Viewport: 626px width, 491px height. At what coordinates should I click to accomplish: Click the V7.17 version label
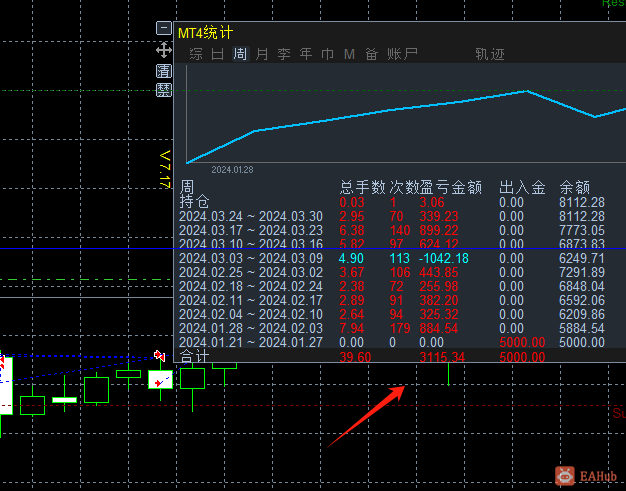pyautogui.click(x=165, y=169)
